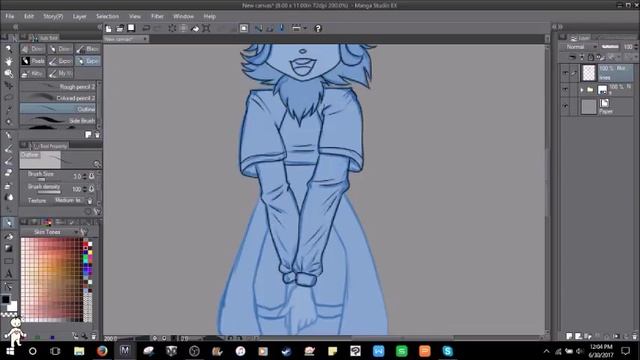Click the Fill command icon in toolbar
This screenshot has height=360, width=640.
195,28
